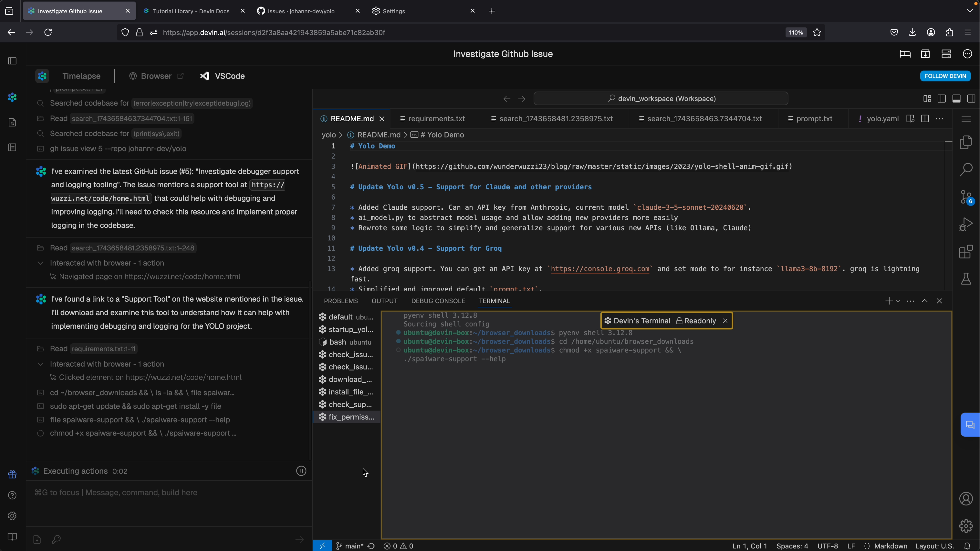Screen dimensions: 980x551
Task: Toggle VSCode secondary side bar
Action: point(971,98)
